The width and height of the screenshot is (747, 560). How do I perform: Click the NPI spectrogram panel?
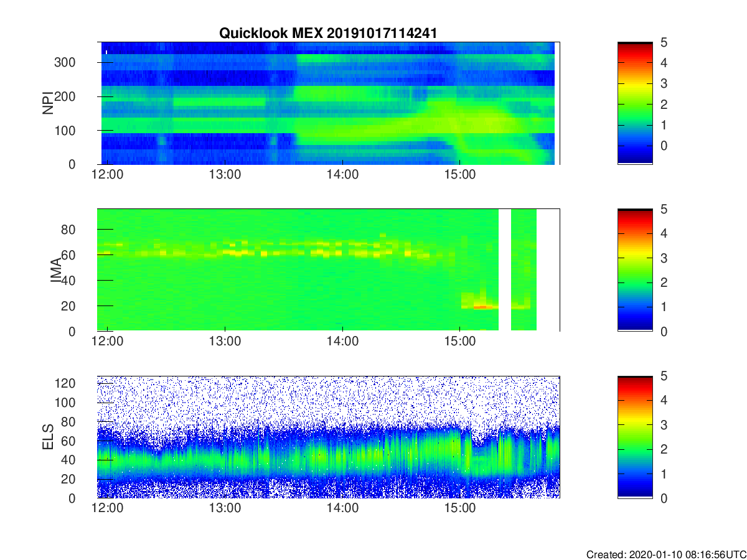[329, 103]
